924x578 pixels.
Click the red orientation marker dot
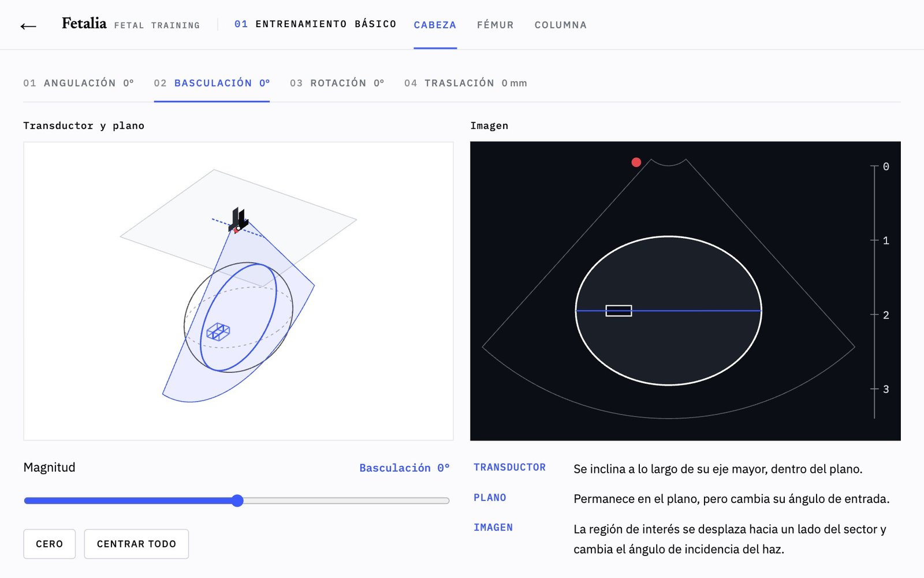636,162
